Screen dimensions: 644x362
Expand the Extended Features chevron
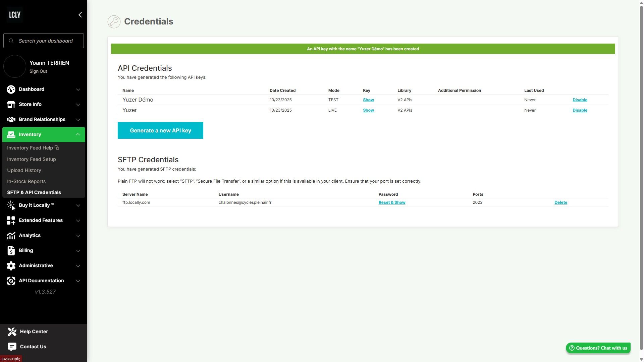[x=78, y=221]
